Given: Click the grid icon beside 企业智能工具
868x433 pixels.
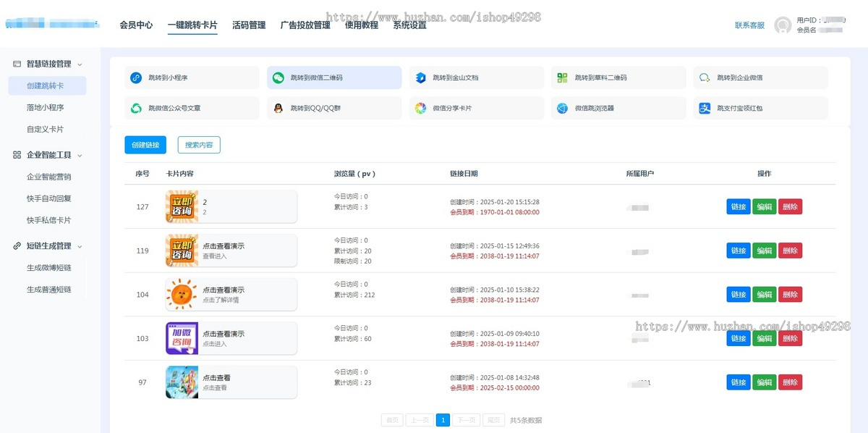Looking at the screenshot, I should click(x=16, y=154).
